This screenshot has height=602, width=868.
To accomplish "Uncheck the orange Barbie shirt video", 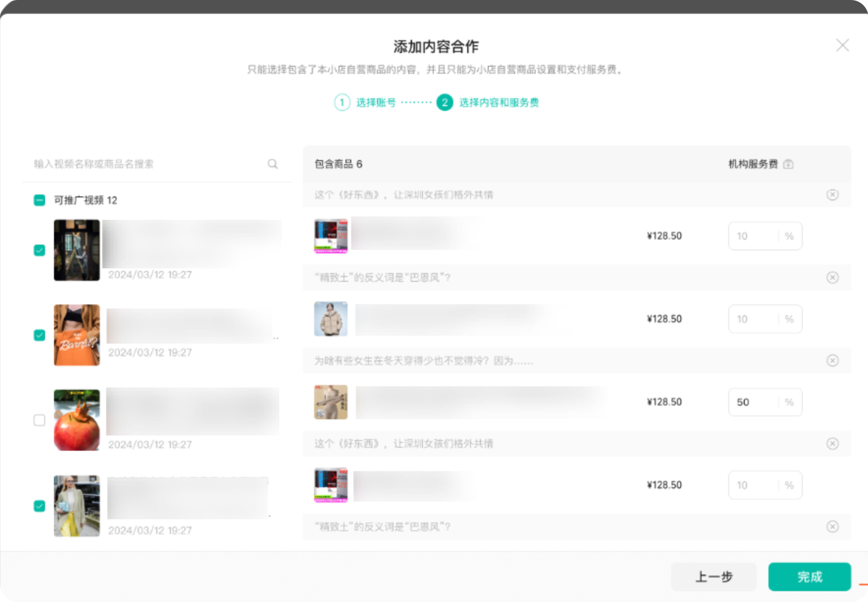I will click(x=39, y=335).
